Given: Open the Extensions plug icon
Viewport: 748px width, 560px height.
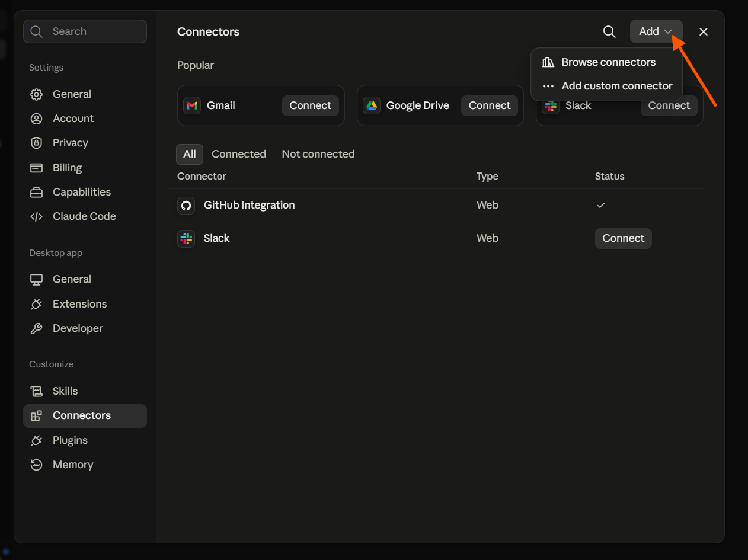Looking at the screenshot, I should click(x=36, y=304).
